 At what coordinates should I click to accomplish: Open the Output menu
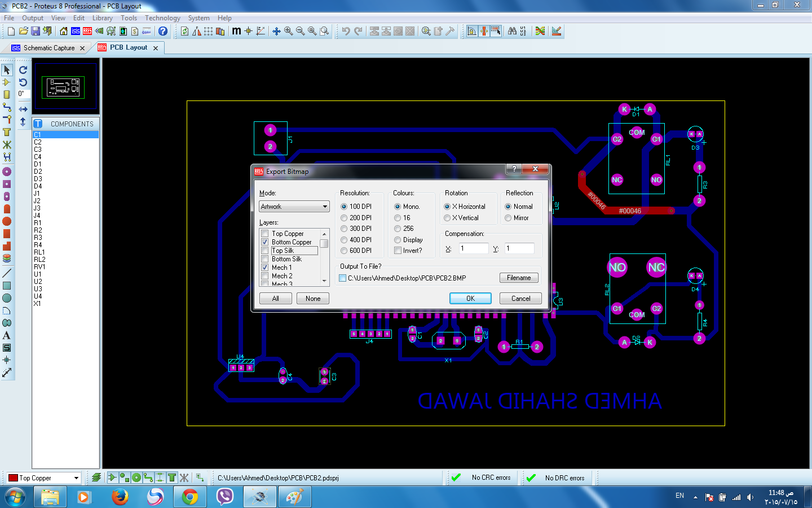click(33, 18)
